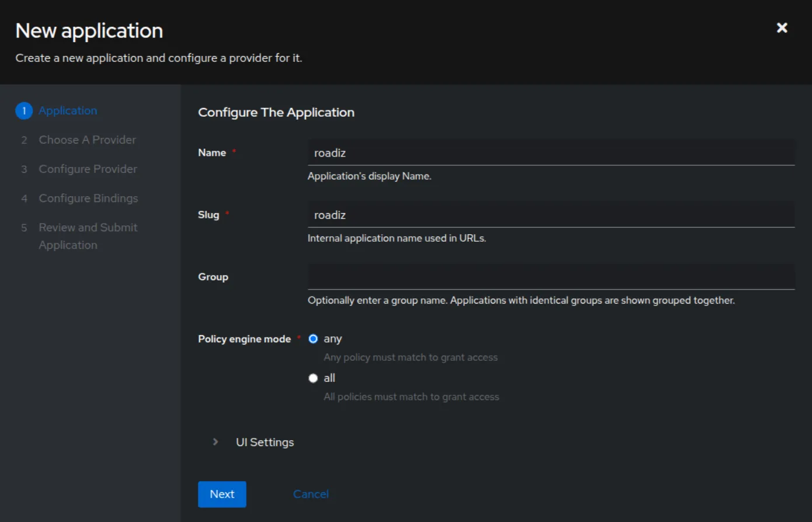Click the 'any' radio label text

pos(332,339)
